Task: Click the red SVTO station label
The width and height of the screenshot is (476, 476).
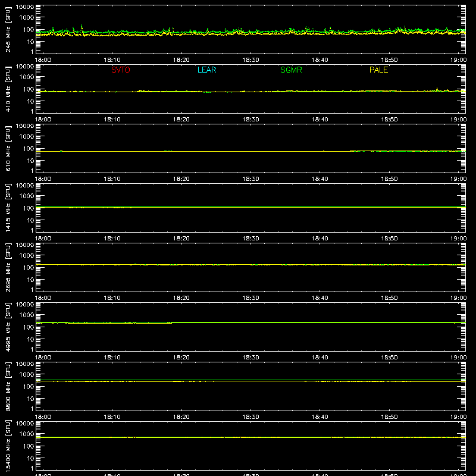Action: [121, 70]
